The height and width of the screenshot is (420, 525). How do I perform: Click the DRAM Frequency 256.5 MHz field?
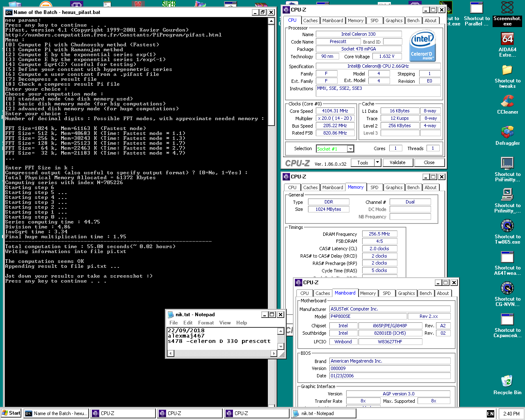(379, 234)
